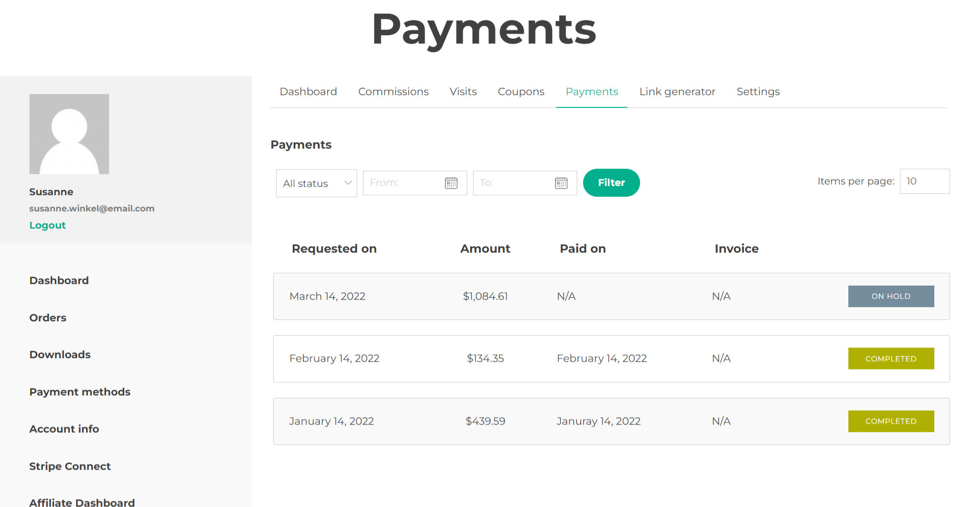
Task: Click the ON HOLD status badge
Action: 891,296
